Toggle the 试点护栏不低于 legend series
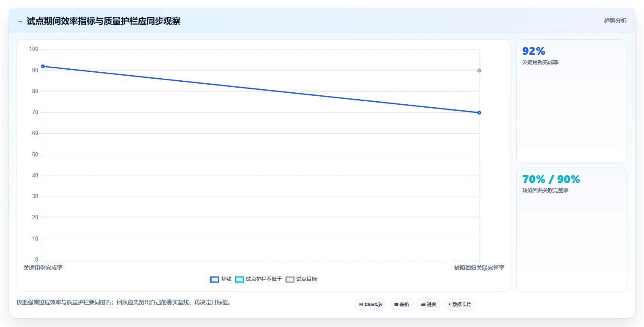This screenshot has height=327, width=644. pos(259,279)
